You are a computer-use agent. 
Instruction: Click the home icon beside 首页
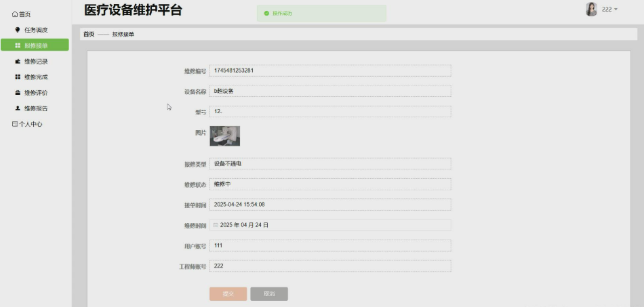click(x=15, y=14)
